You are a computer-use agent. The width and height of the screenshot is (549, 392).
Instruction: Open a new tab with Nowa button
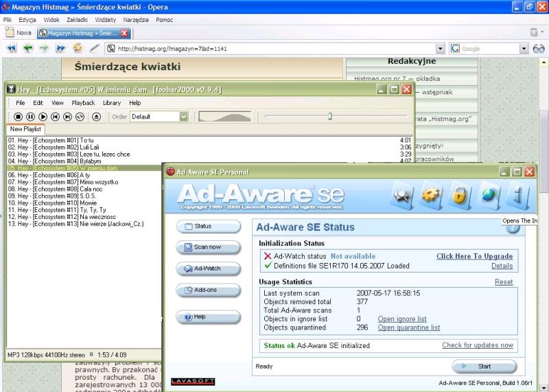(x=19, y=32)
